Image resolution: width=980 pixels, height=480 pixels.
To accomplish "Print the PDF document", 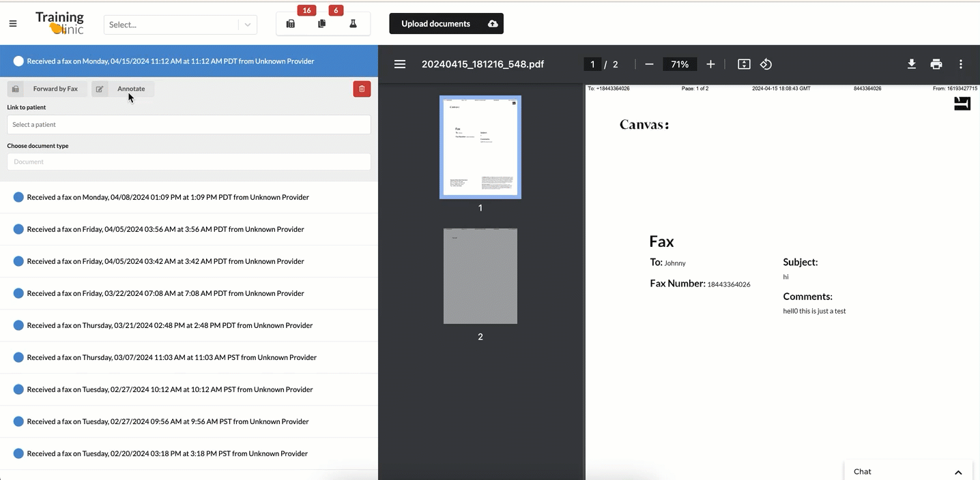I will point(936,64).
